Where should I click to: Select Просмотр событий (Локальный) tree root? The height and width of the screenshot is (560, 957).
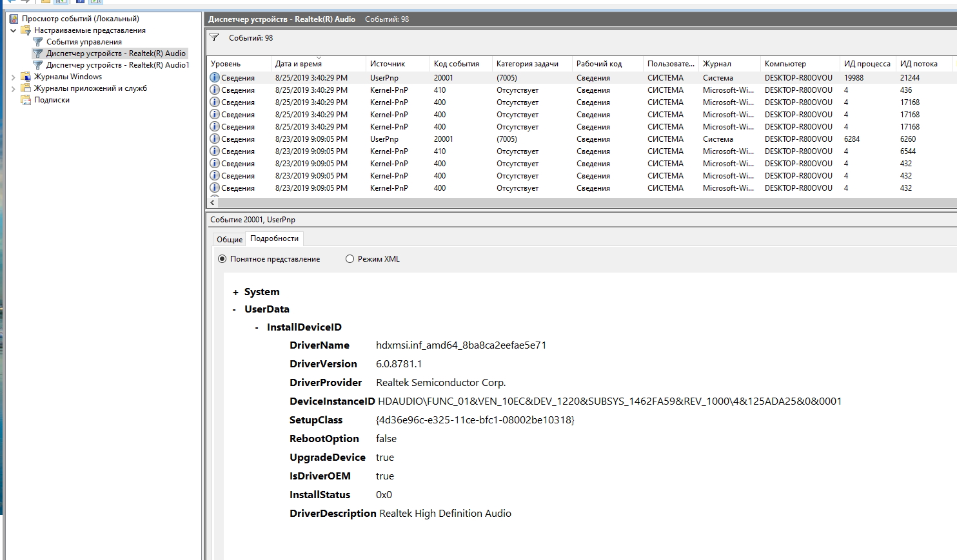80,19
